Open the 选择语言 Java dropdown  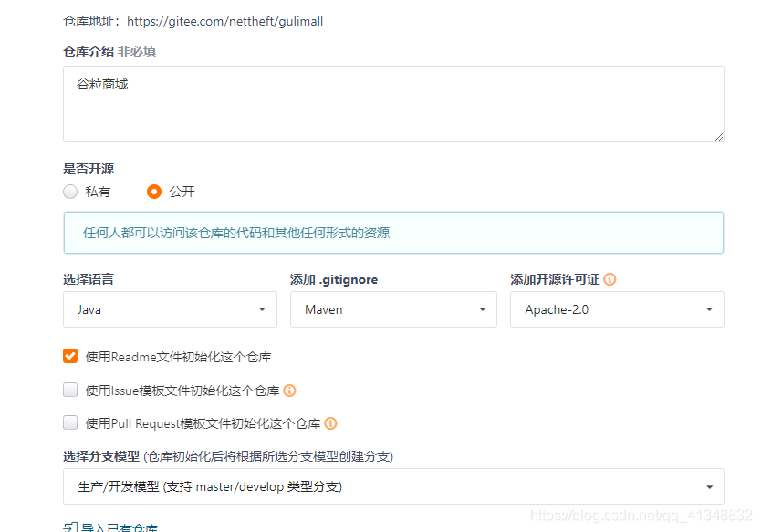click(170, 309)
